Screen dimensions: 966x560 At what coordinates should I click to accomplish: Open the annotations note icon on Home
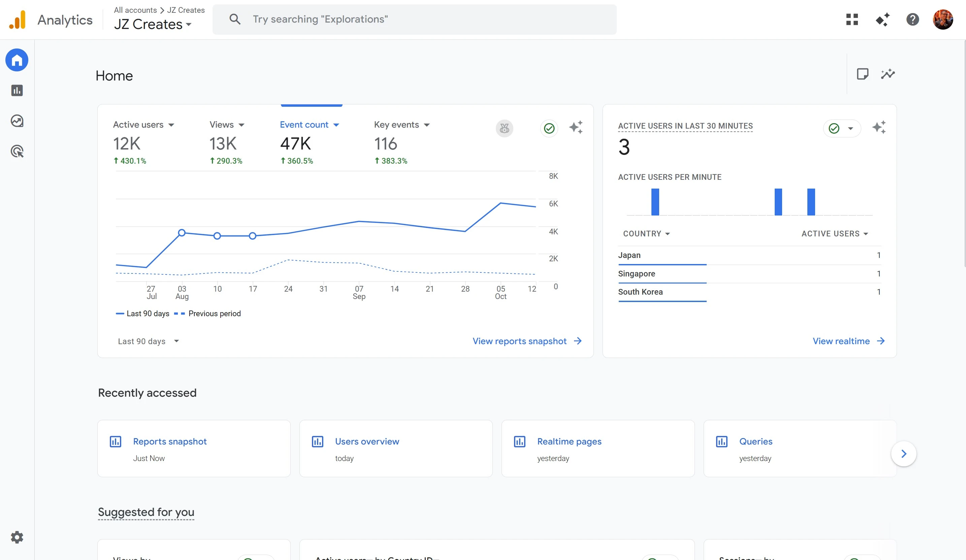[862, 74]
